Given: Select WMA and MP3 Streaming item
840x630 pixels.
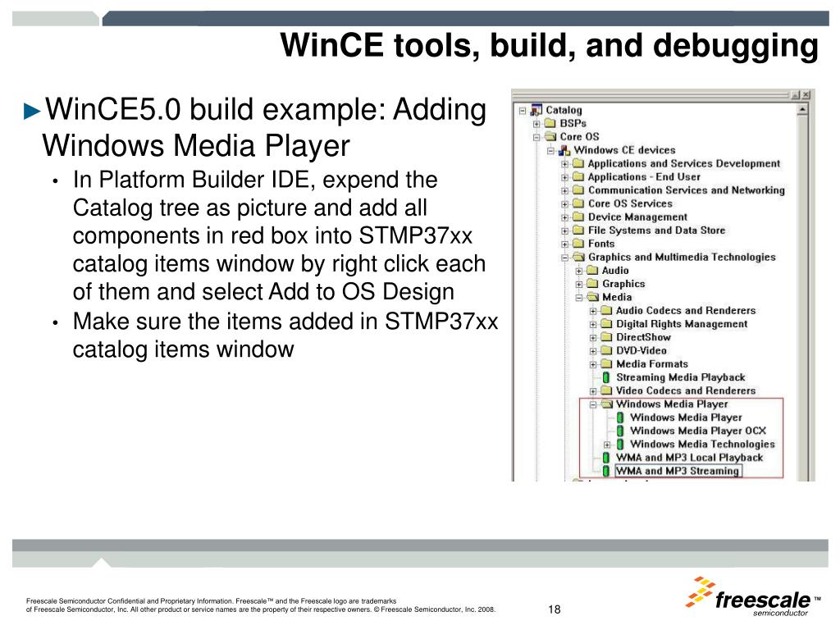Looking at the screenshot, I should click(x=678, y=472).
